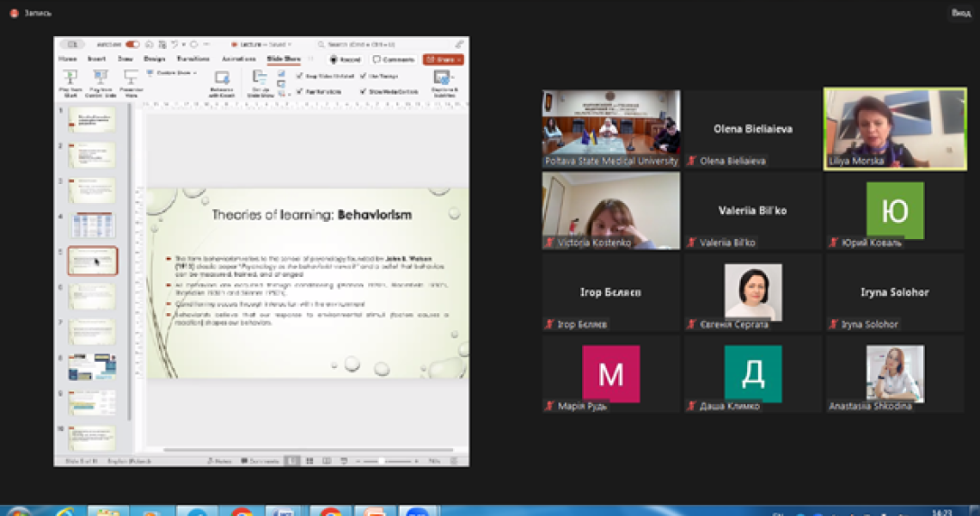Screen dimensions: 980x516
Task: Open the Design ribbon tab
Action: click(x=155, y=58)
